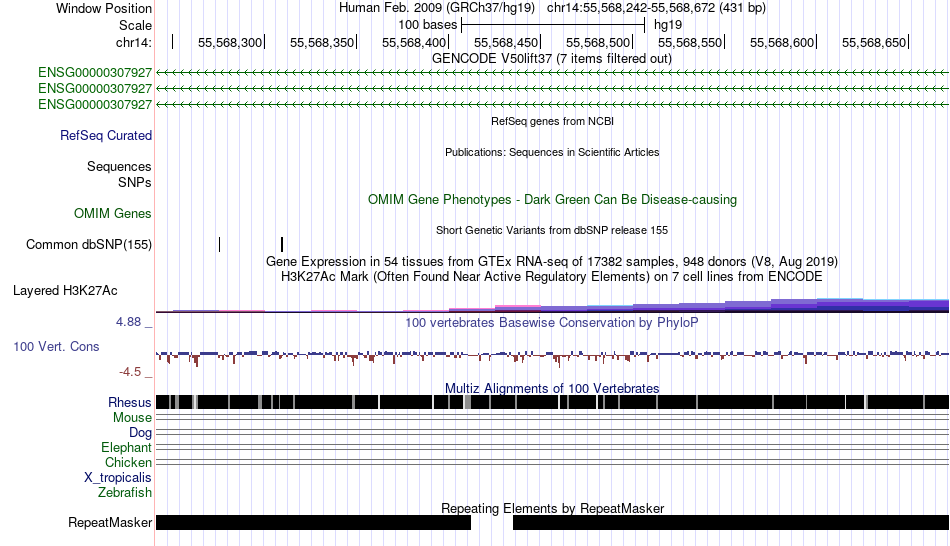Image resolution: width=950 pixels, height=546 pixels.
Task: Click the first common dbSNP variant tick
Action: click(x=219, y=244)
